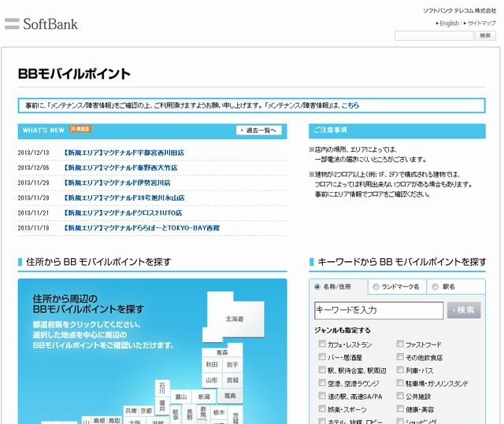Select 北海道 on the map
The height and width of the screenshot is (424, 504).
tap(235, 319)
